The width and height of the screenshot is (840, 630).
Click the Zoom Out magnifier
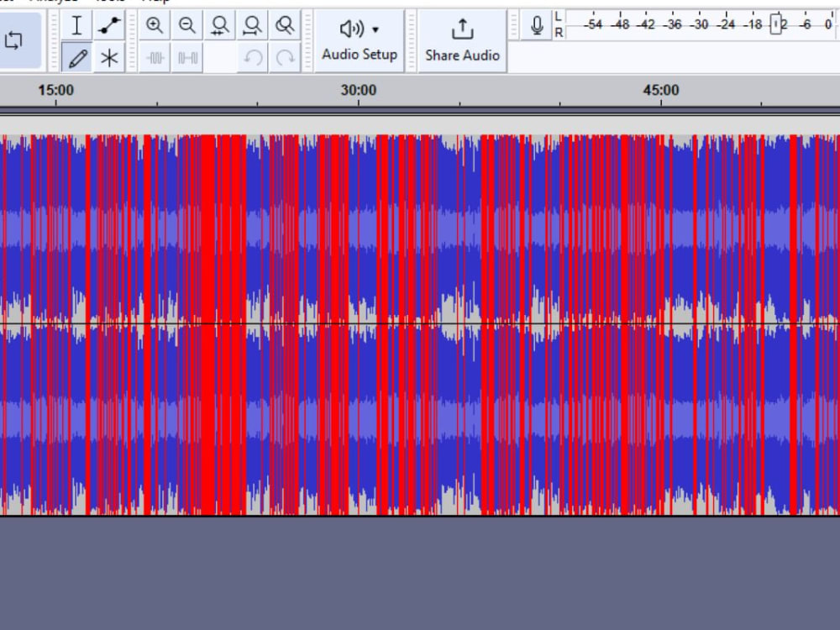tap(187, 25)
